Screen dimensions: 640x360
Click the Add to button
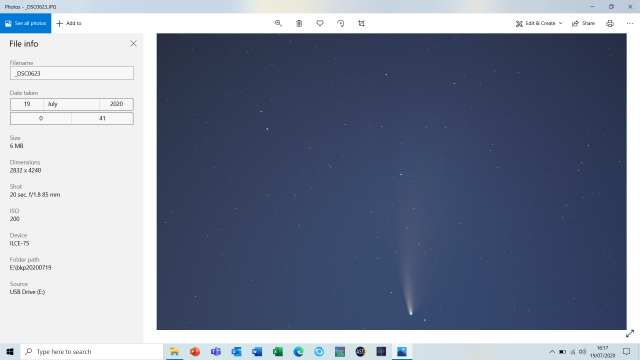tap(69, 23)
